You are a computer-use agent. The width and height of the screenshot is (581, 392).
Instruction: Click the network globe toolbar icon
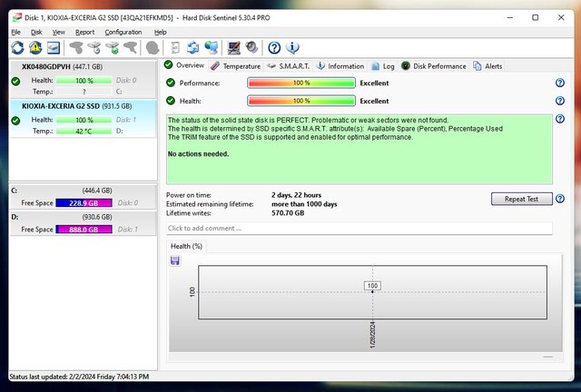pos(212,47)
